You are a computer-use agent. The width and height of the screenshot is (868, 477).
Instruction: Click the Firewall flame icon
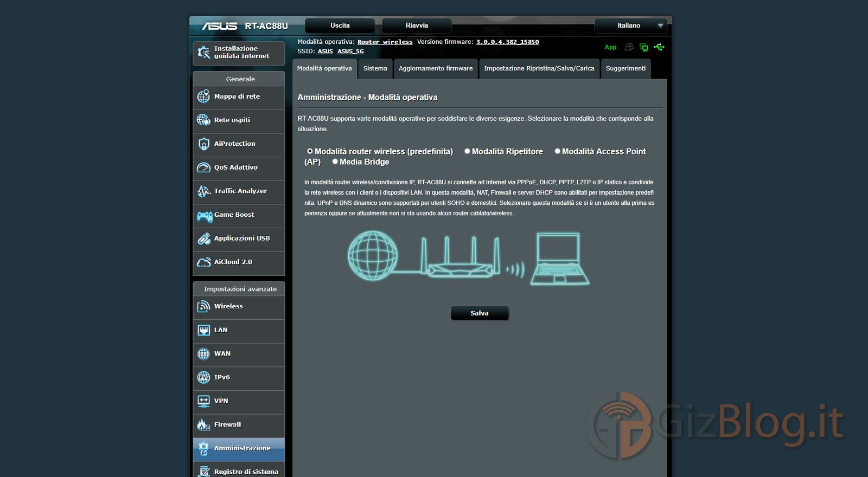[203, 424]
